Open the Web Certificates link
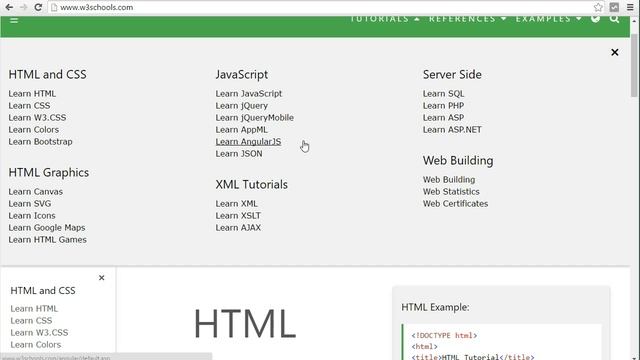The width and height of the screenshot is (640, 360). pyautogui.click(x=456, y=204)
